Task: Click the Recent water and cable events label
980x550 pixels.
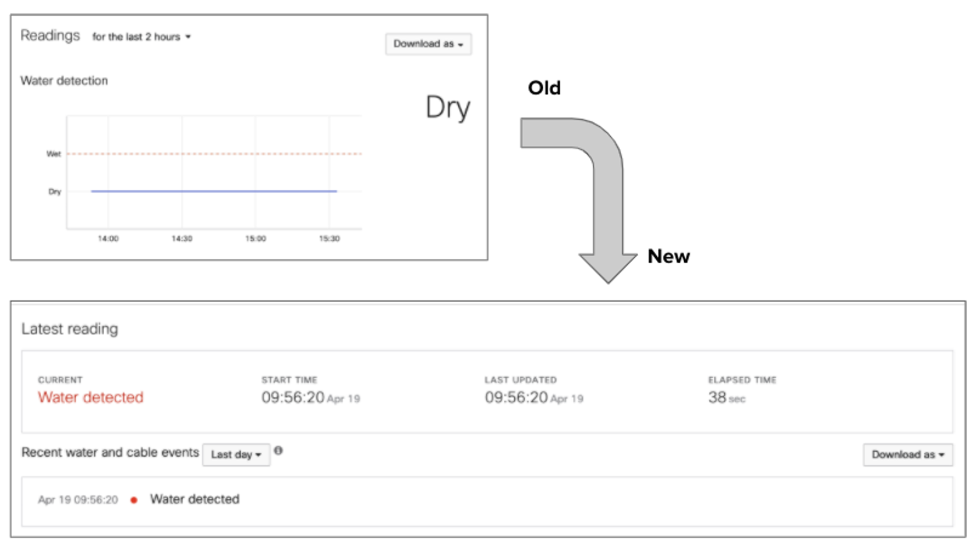Action: pos(110,452)
